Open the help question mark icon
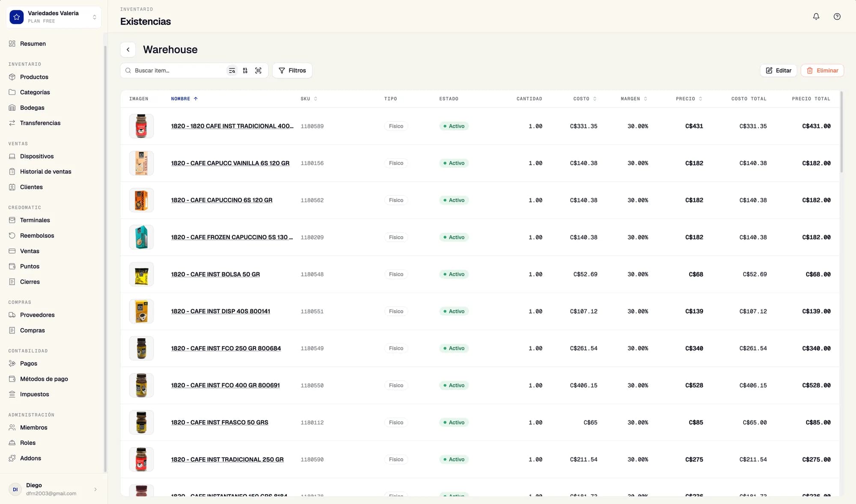Image resolution: width=856 pixels, height=504 pixels. (x=837, y=17)
